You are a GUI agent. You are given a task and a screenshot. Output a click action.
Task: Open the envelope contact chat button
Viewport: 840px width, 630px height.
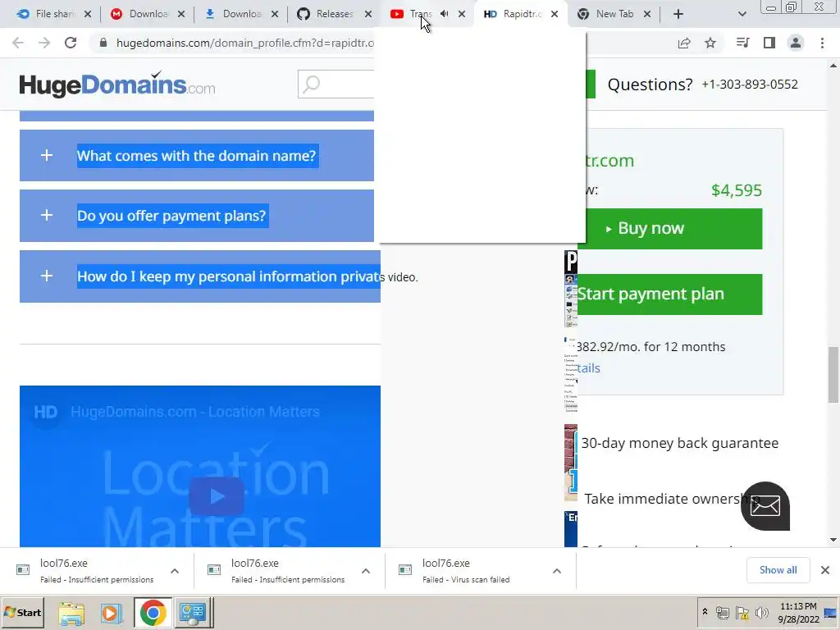pyautogui.click(x=765, y=505)
